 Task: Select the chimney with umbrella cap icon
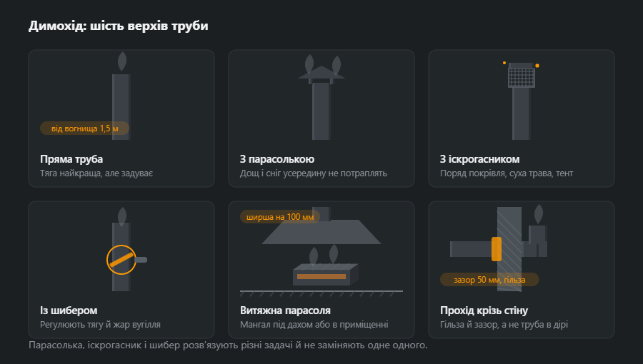coord(321,98)
